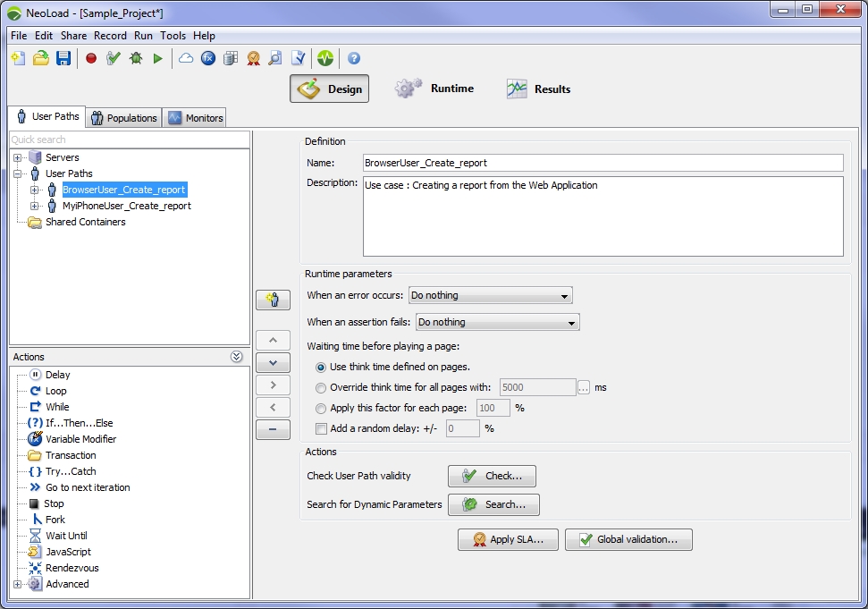Open the cloud icon in toolbar
This screenshot has width=868, height=609.
(186, 58)
